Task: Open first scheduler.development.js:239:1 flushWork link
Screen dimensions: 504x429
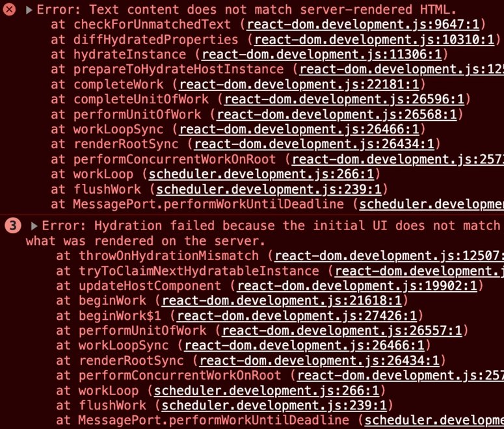Action: click(269, 189)
